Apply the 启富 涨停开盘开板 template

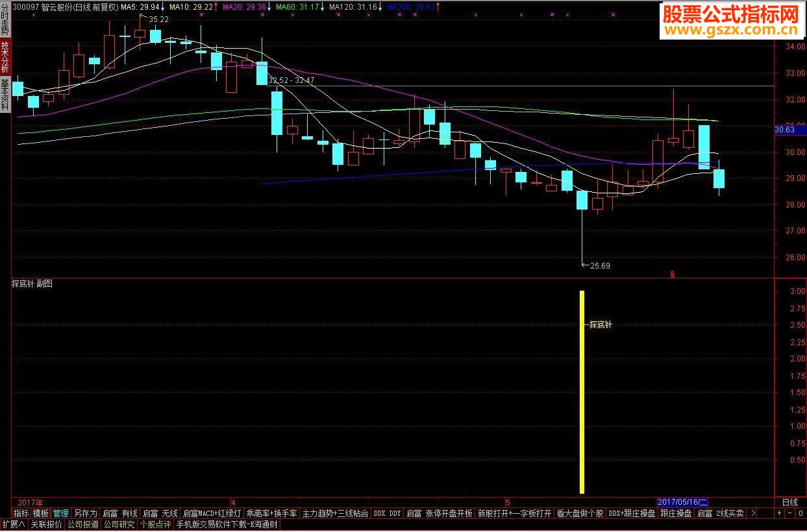click(x=440, y=513)
